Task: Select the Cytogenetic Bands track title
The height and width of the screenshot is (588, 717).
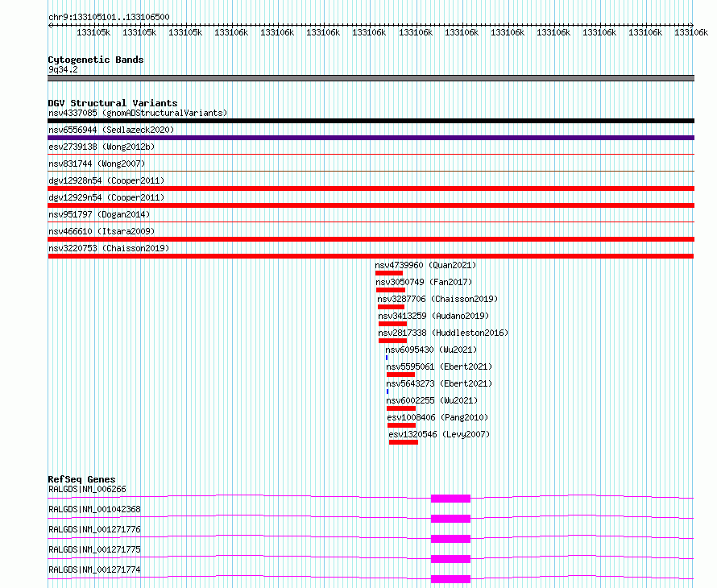Action: click(96, 60)
